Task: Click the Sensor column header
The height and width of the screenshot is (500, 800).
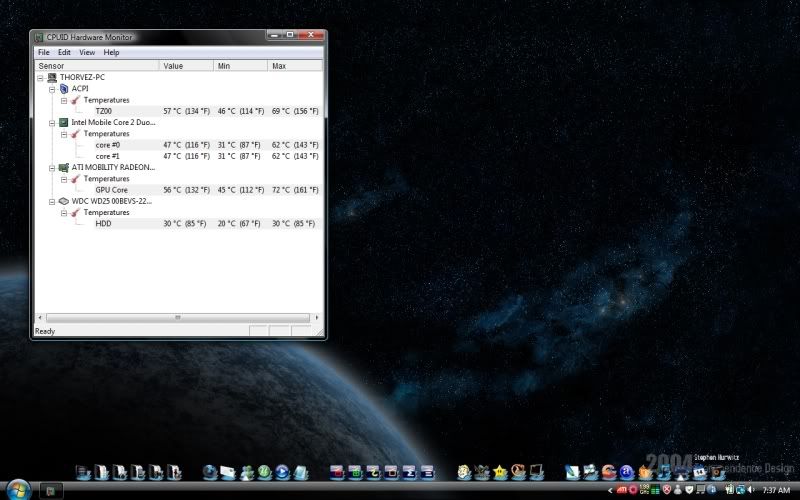Action: pyautogui.click(x=97, y=66)
